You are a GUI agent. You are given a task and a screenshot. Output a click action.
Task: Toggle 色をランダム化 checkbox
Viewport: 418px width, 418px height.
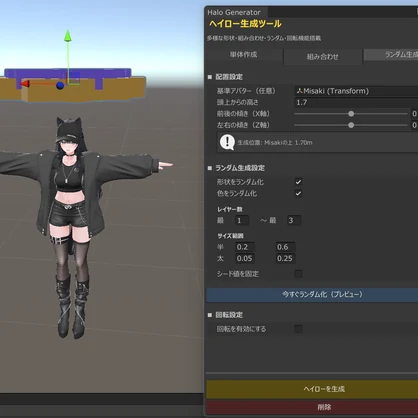[298, 193]
